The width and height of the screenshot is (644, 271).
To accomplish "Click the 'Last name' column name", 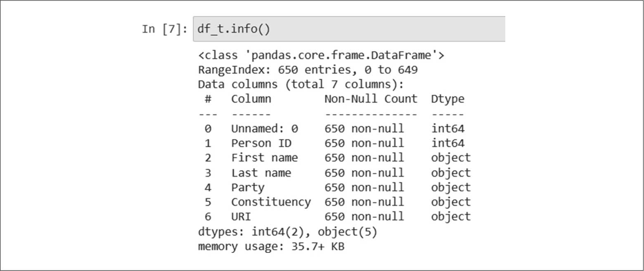I will [261, 173].
